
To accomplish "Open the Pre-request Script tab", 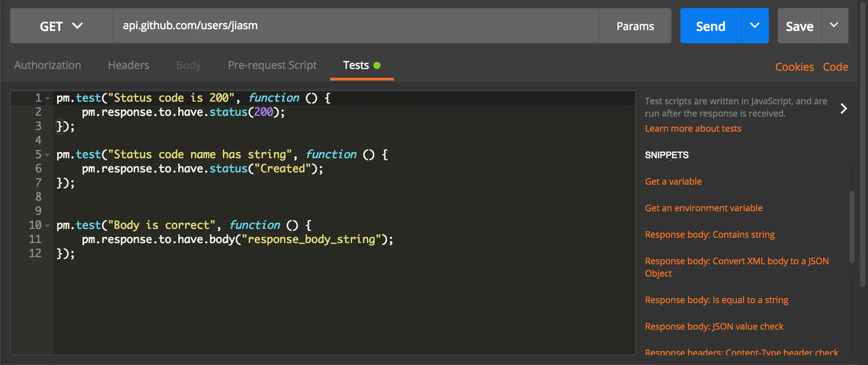I will (272, 65).
